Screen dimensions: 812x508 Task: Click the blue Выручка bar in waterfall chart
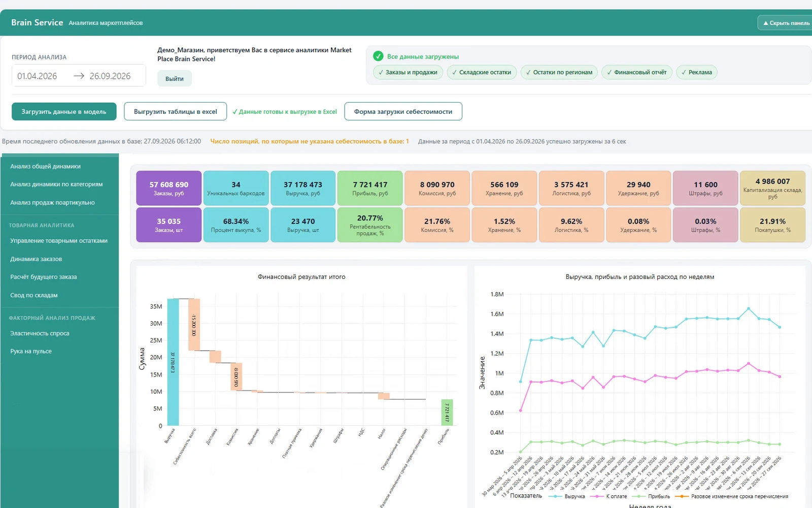point(173,362)
